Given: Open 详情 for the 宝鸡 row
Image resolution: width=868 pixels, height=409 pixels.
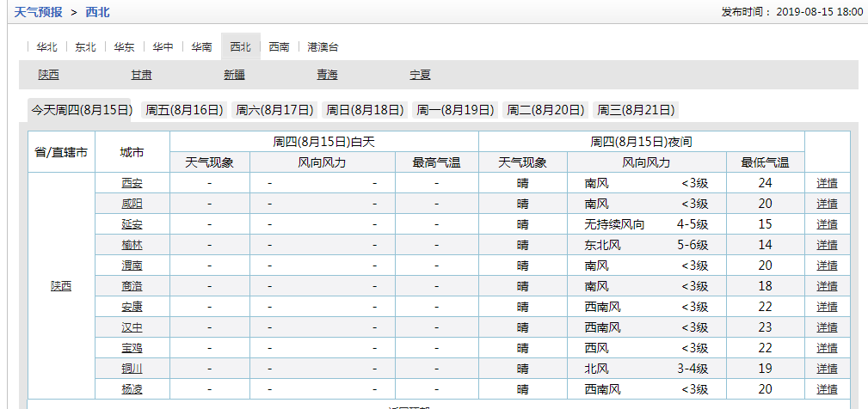Looking at the screenshot, I should 827,348.
